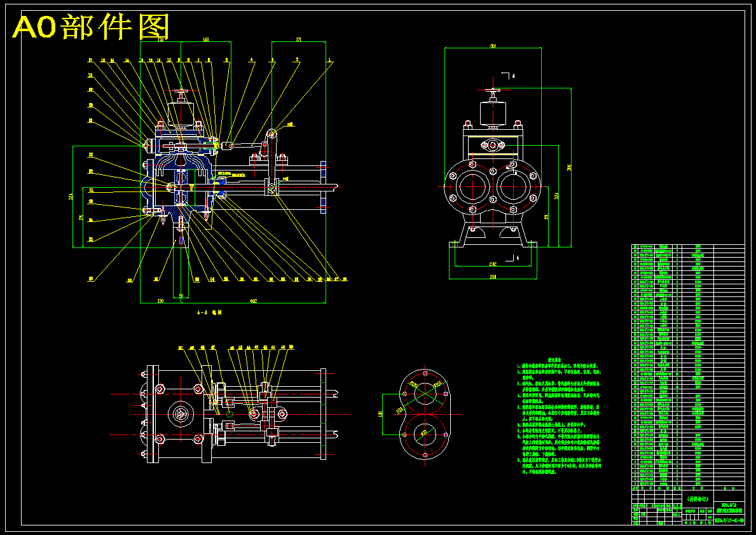The width and height of the screenshot is (756, 535).
Task: Select the 242 base hole spacing dimension
Action: pyautogui.click(x=492, y=263)
